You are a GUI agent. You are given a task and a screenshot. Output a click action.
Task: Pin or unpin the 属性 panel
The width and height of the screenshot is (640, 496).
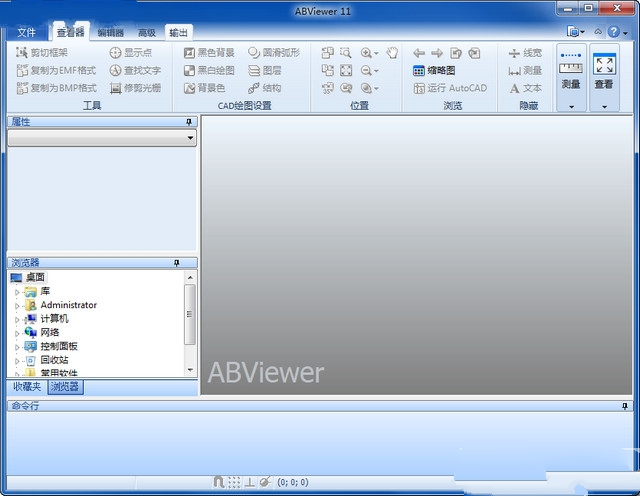click(x=189, y=122)
